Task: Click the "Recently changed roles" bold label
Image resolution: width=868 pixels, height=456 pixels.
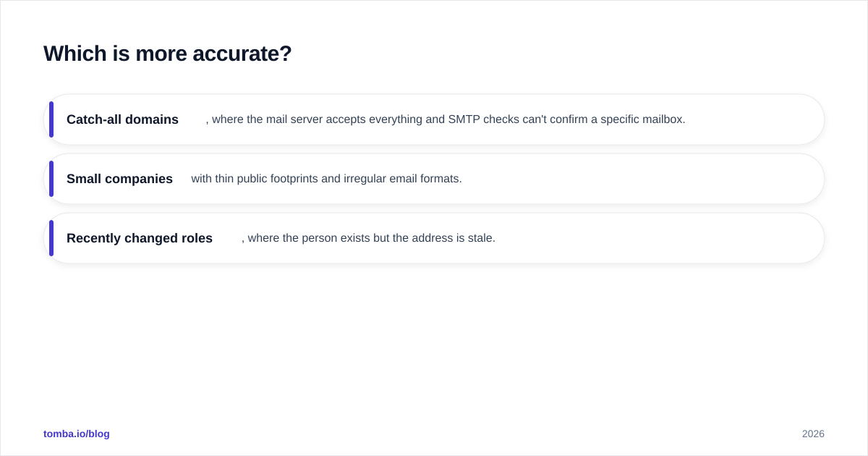Action: [x=140, y=238]
